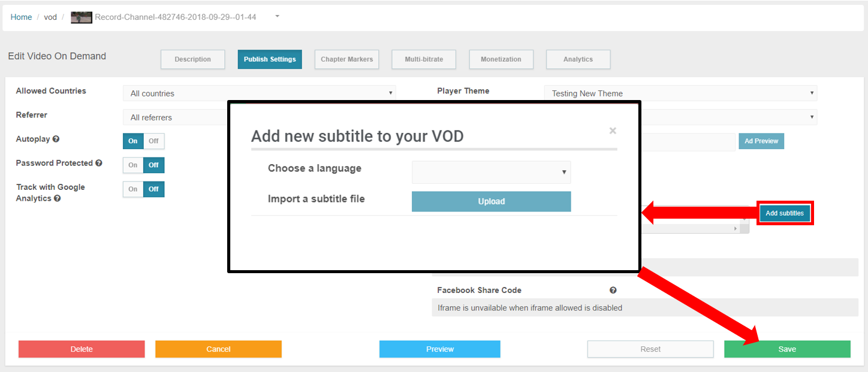Enable Password Protected
This screenshot has height=372, width=868.
tap(132, 165)
